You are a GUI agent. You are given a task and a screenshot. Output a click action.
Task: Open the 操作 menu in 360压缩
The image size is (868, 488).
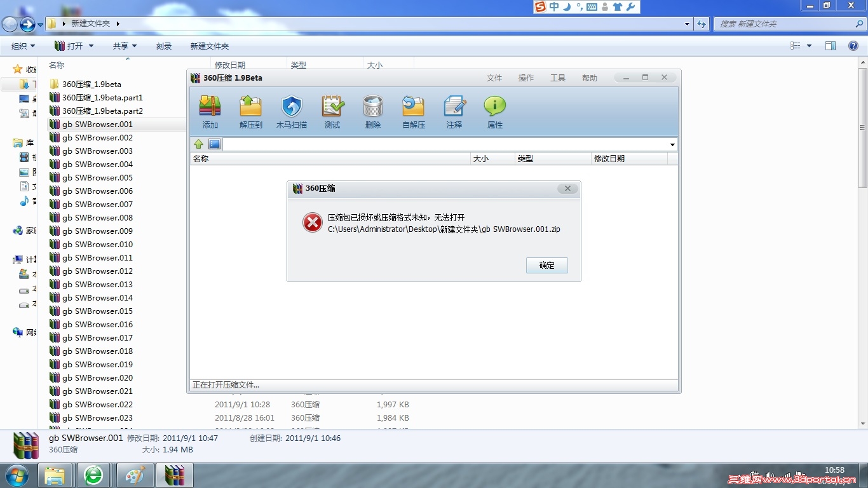coord(526,78)
